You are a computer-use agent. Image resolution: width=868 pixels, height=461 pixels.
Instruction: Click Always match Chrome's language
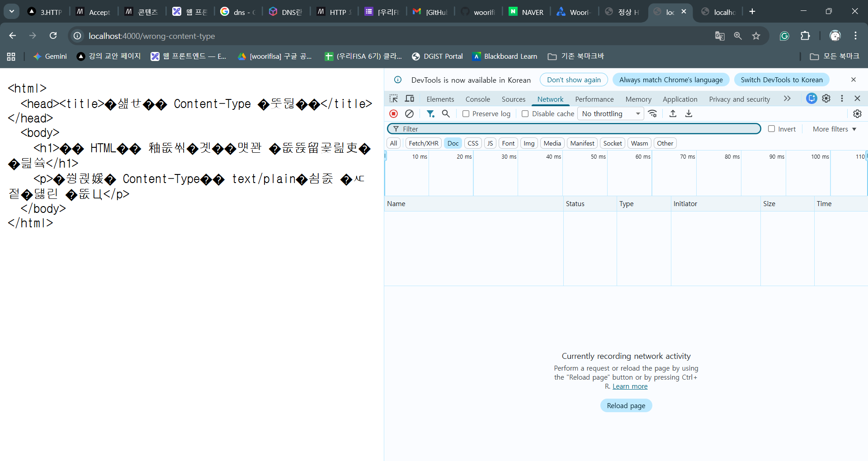tap(671, 80)
